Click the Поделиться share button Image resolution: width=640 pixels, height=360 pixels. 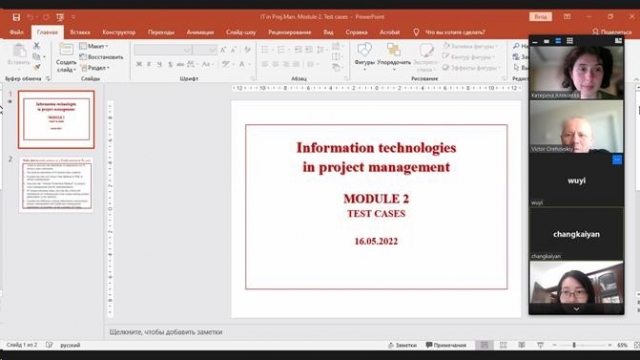(612, 32)
